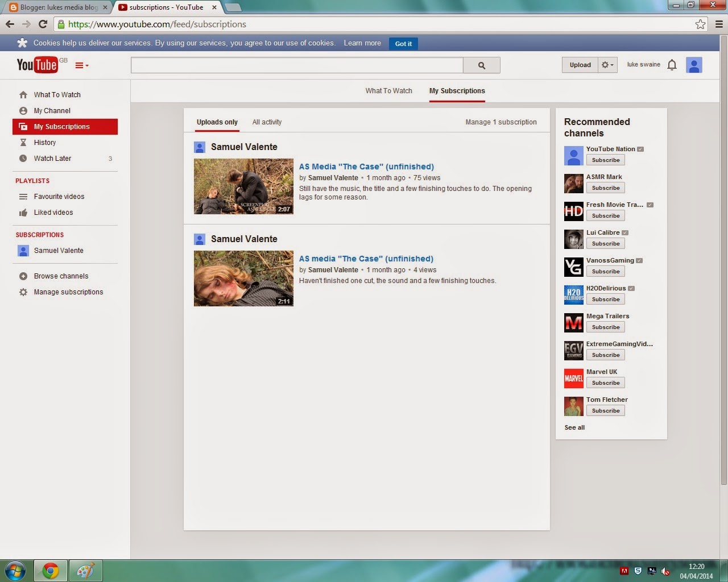Subscribe to YouTube Nation
This screenshot has height=582, width=728.
click(605, 160)
